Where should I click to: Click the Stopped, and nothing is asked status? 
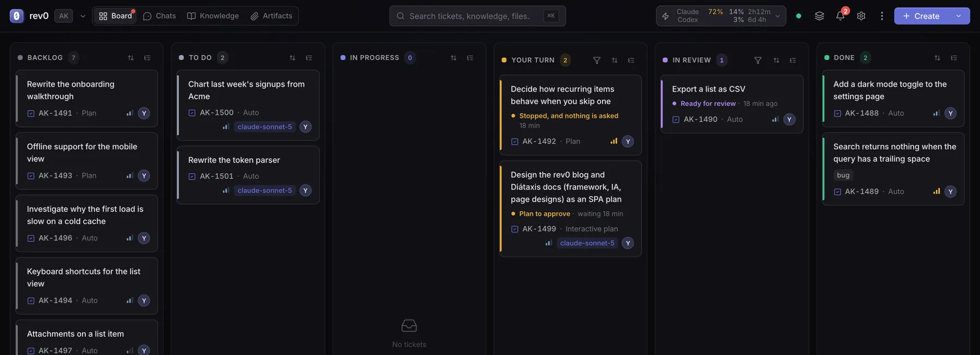(568, 115)
